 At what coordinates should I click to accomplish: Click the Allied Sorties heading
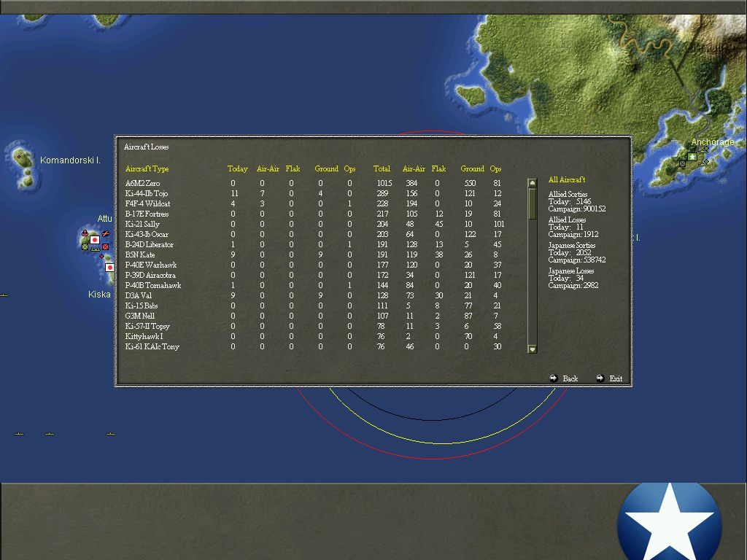click(x=568, y=194)
